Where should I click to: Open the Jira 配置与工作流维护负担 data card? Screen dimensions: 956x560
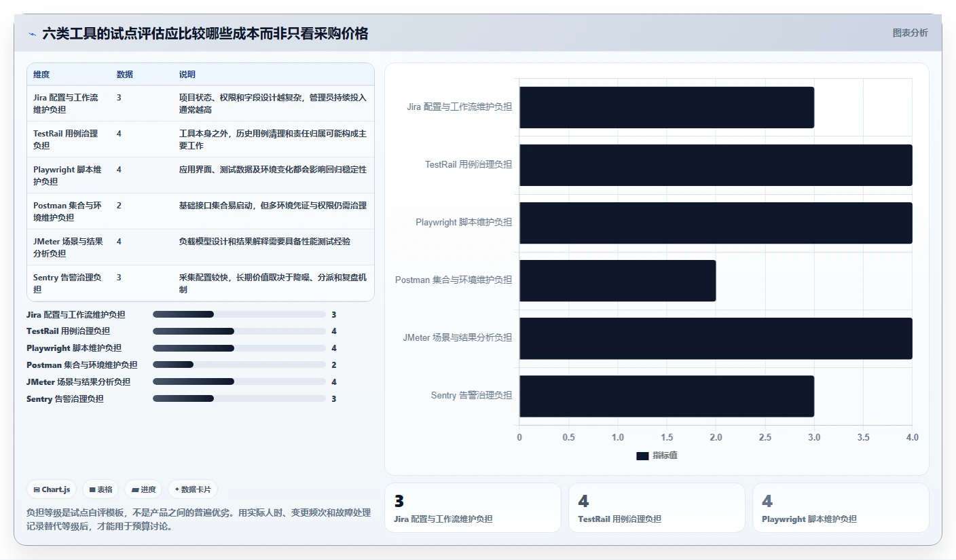coord(473,508)
